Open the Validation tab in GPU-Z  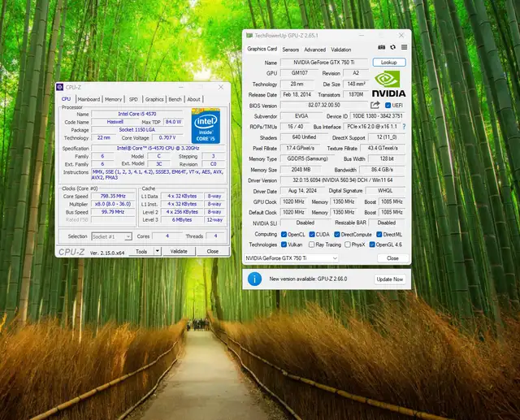pos(341,50)
